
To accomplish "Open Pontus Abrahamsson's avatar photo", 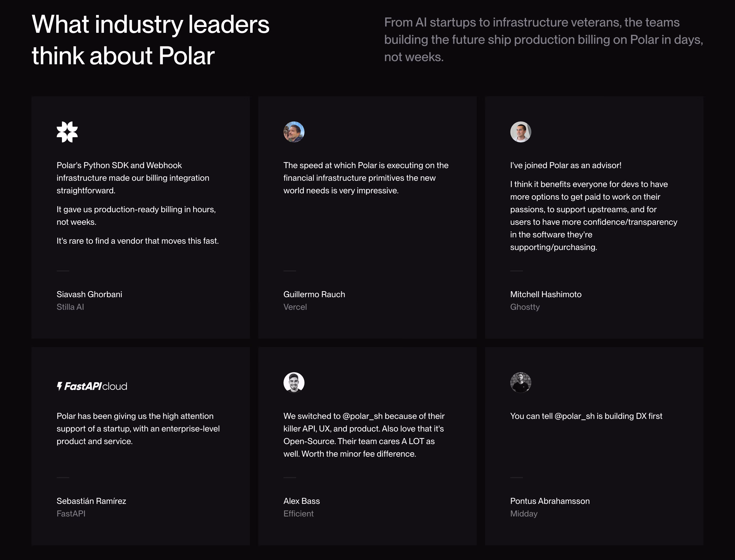I will 521,383.
